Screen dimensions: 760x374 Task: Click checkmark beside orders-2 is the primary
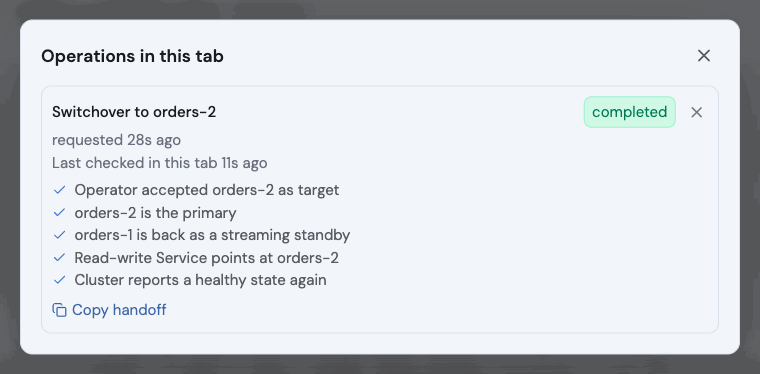click(59, 213)
